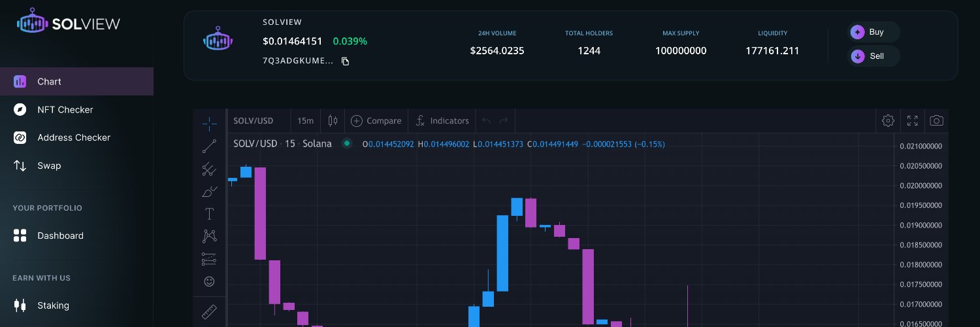Toggle fullscreen chart mode
This screenshot has width=980, height=327.
(913, 121)
